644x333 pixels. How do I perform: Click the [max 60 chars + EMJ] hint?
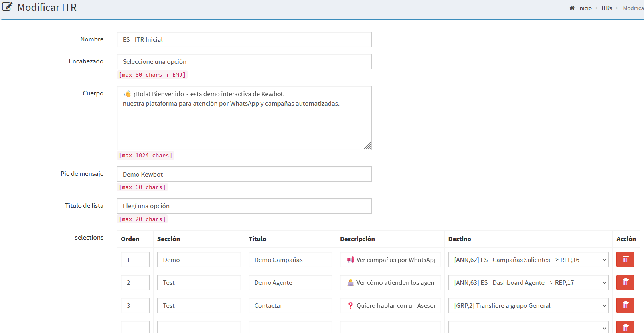tap(152, 75)
